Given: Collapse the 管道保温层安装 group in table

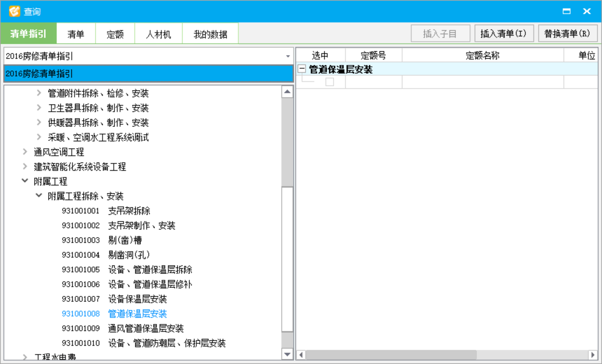Looking at the screenshot, I should [302, 69].
